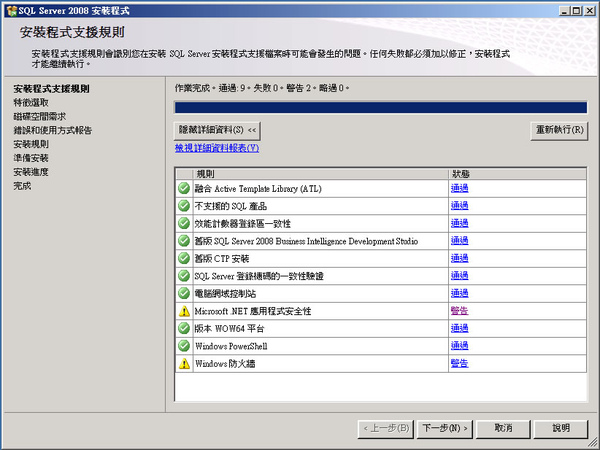Viewport: 600px width, 450px height.
Task: Select 錯誤和使用方式報告 step in the sidebar
Action: tap(53, 130)
